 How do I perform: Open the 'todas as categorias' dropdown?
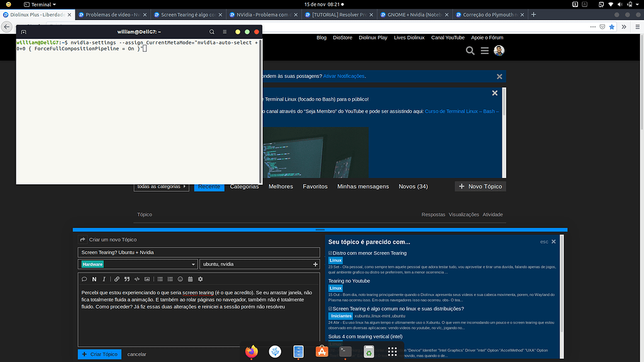click(161, 186)
